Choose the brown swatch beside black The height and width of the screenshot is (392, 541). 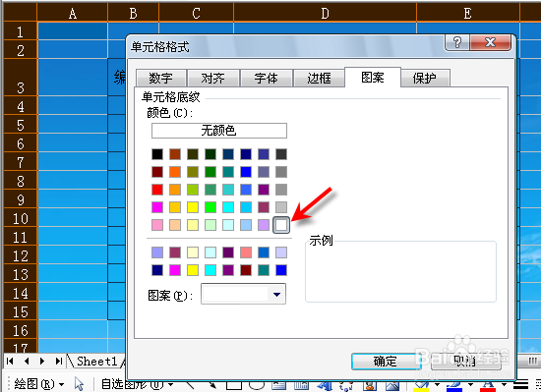[x=175, y=154]
